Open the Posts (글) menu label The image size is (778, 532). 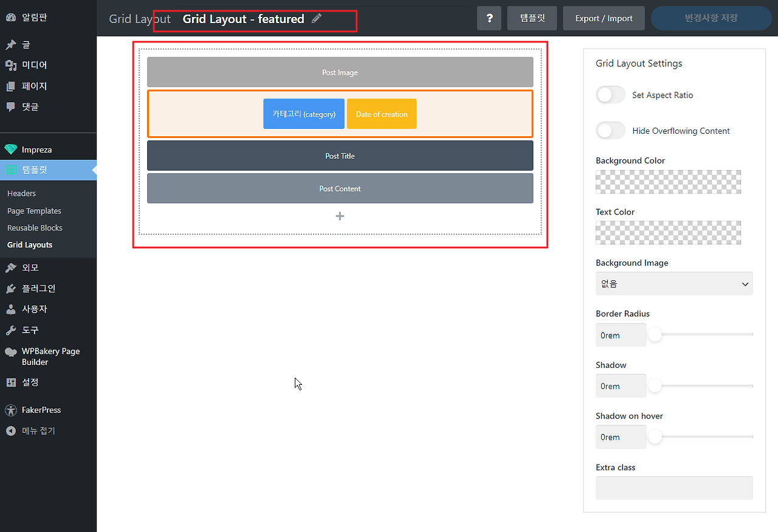click(26, 45)
